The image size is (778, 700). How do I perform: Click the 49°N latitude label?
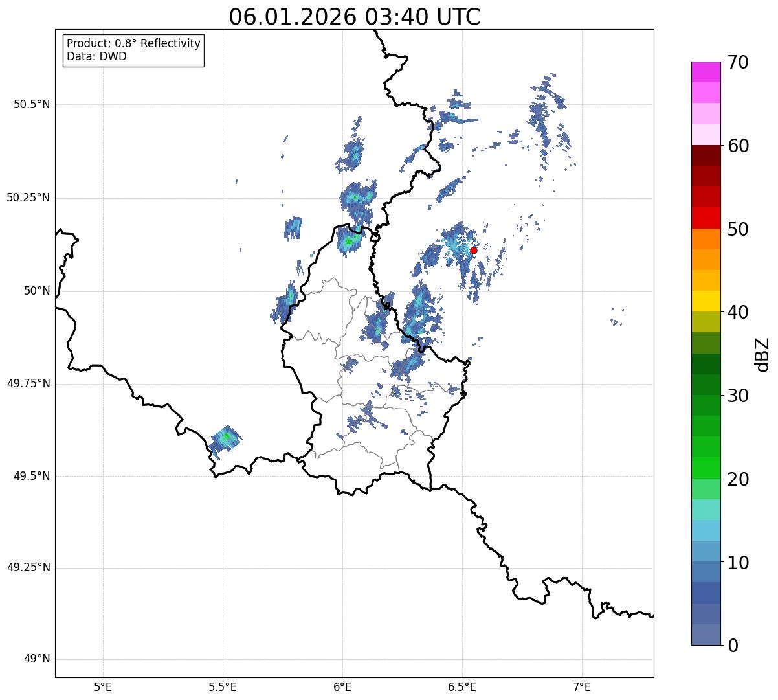point(37,659)
